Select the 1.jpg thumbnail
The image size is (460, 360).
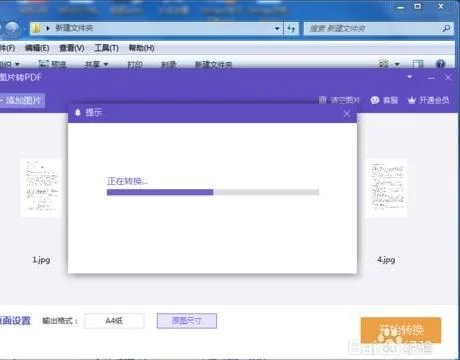[x=41, y=188]
